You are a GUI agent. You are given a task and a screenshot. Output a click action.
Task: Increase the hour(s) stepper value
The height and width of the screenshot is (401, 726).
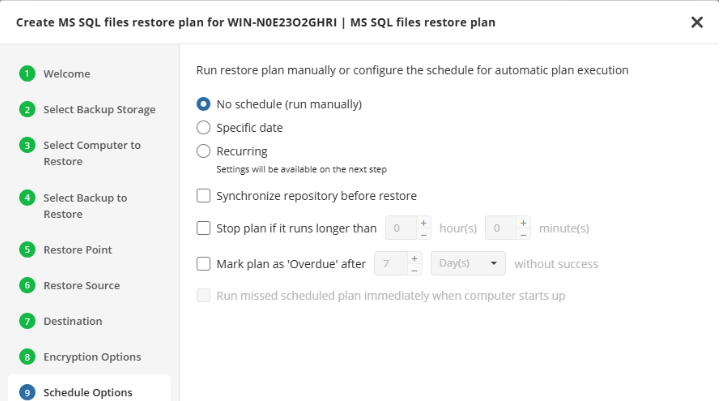coord(424,223)
